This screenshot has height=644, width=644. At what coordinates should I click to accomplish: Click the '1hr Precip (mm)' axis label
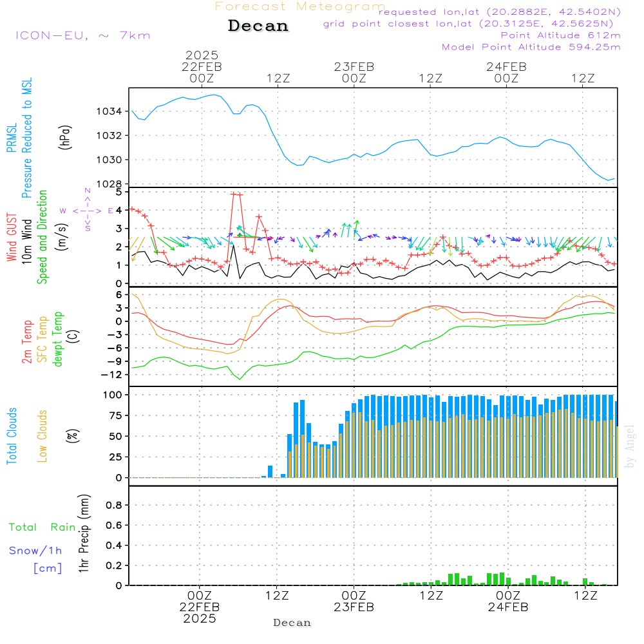(x=84, y=533)
